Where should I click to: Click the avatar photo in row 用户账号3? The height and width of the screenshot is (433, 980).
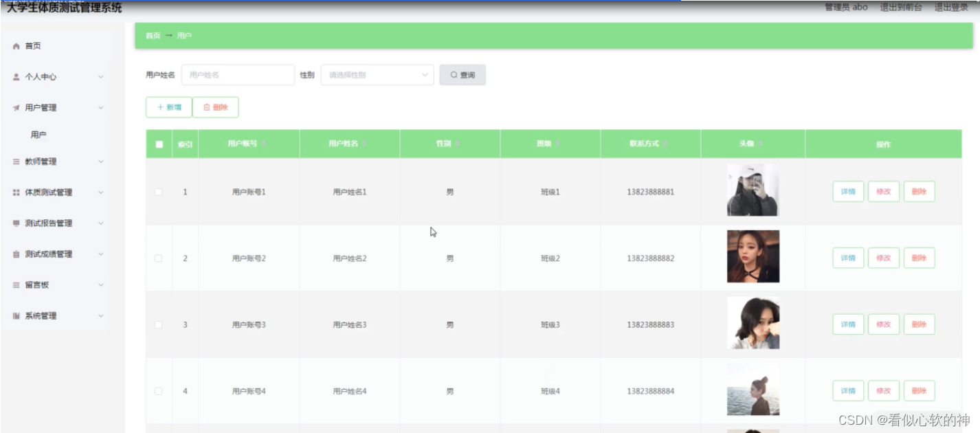click(753, 322)
